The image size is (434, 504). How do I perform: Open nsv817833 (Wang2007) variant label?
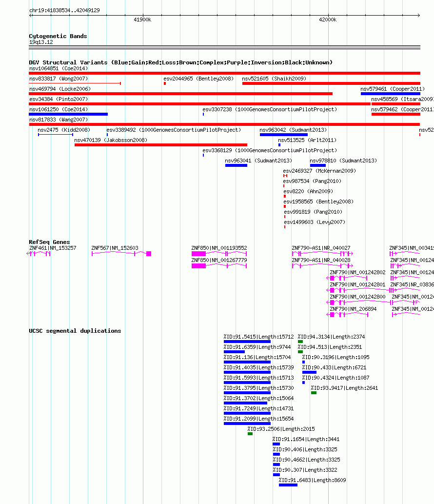click(59, 120)
